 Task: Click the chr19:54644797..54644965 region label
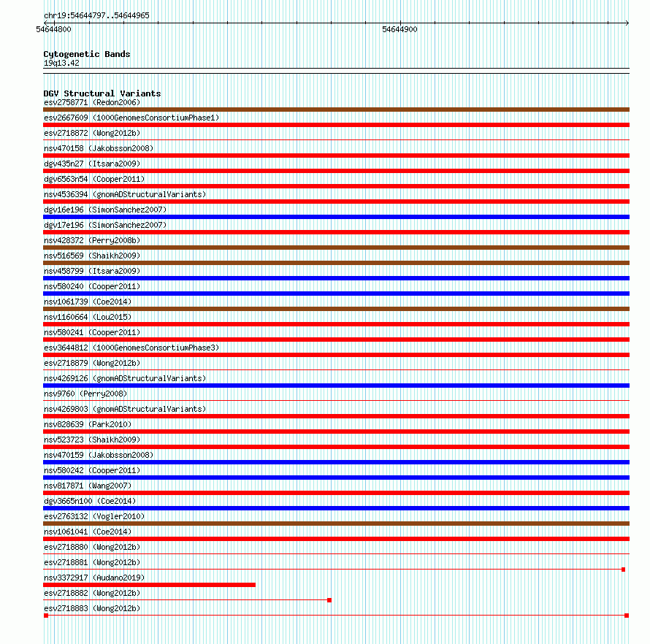[96, 16]
